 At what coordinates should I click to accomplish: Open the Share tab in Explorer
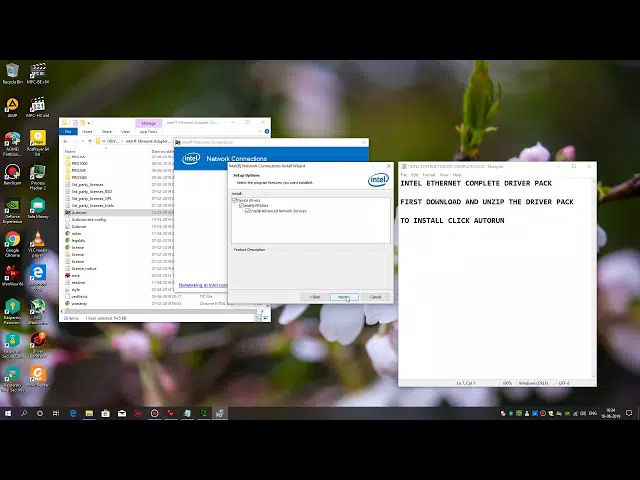(107, 131)
